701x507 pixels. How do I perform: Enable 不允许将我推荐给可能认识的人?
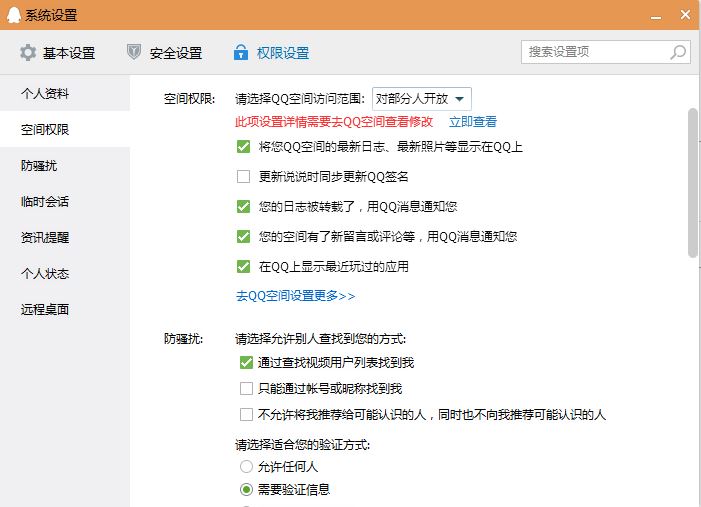point(246,414)
